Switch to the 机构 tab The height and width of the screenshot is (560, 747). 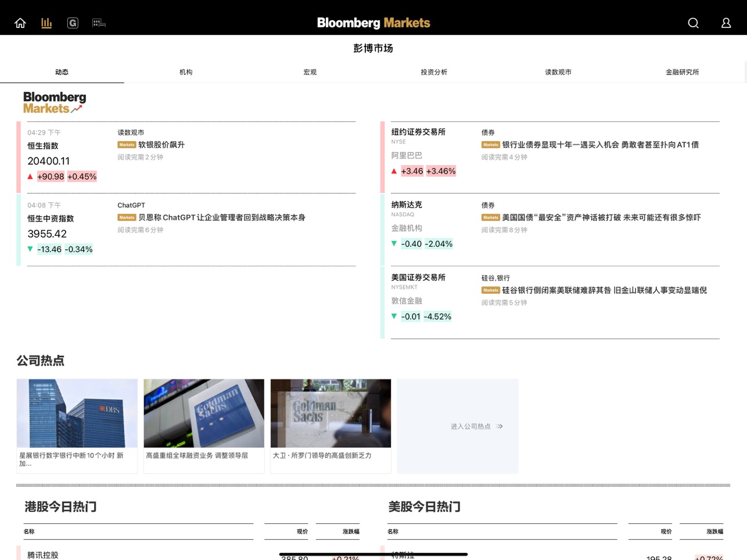(x=186, y=72)
